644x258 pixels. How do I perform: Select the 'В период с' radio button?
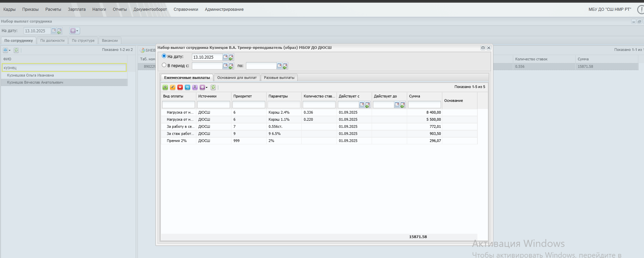tap(164, 65)
